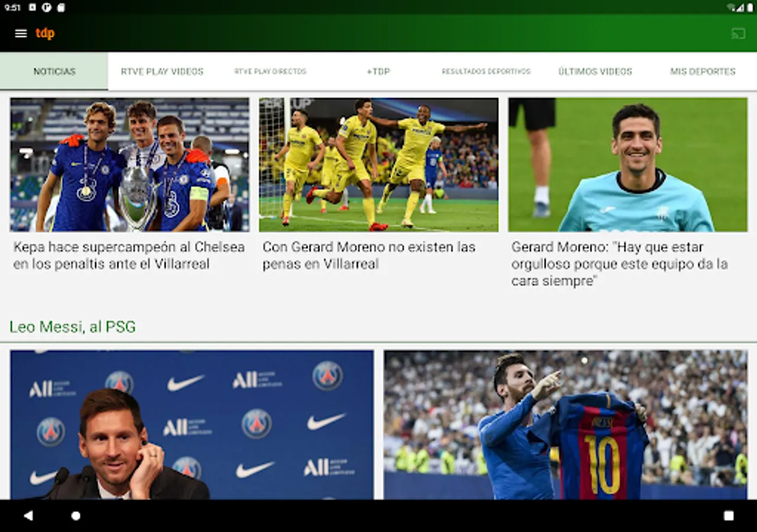Screen dimensions: 757x532
Task: Tap the clock in the status bar
Action: pyautogui.click(x=12, y=8)
